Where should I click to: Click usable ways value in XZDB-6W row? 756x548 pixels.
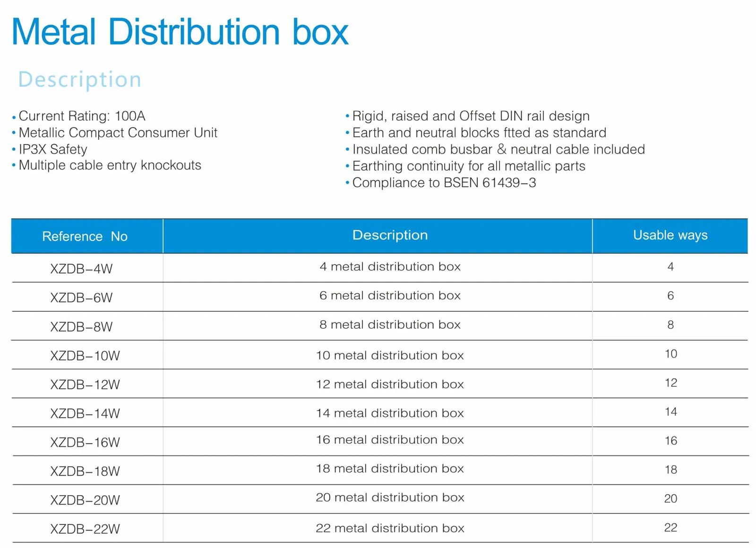pos(670,296)
